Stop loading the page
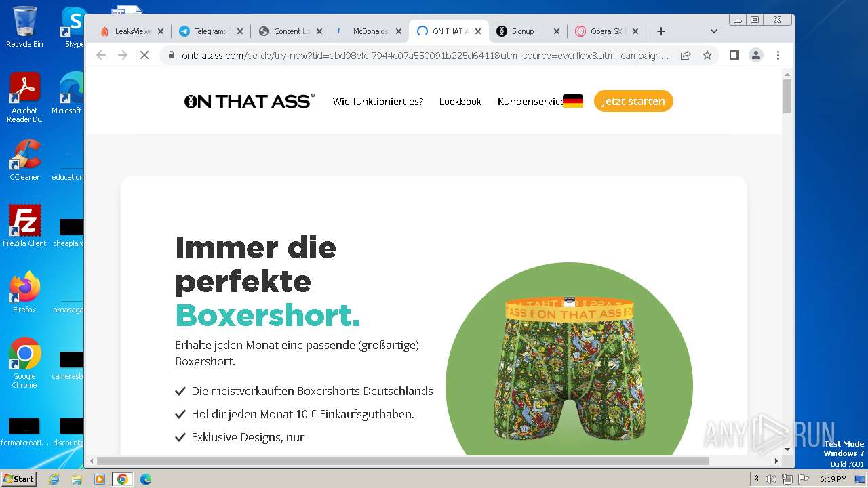The image size is (868, 488). (x=144, y=55)
